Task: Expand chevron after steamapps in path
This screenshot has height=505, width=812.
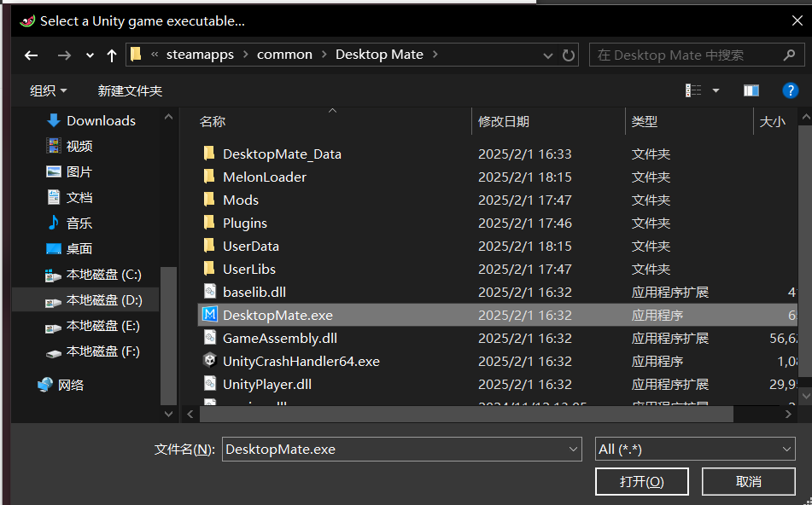Action: point(245,55)
